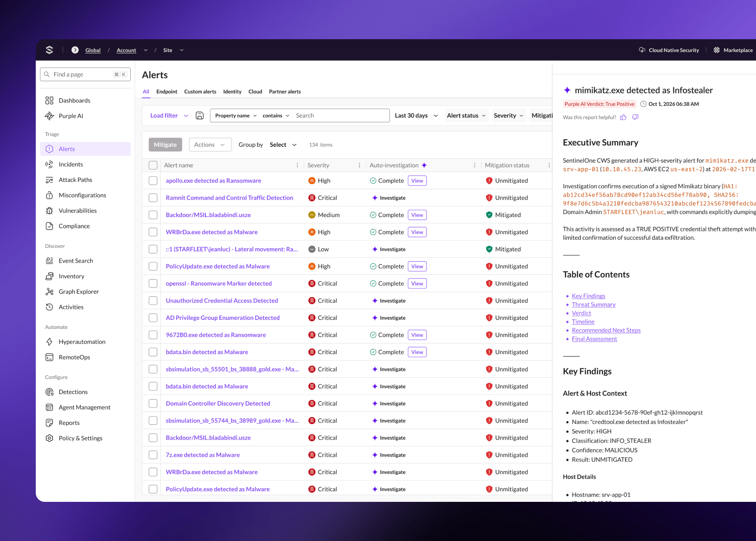Open Hyperautomation in the sidebar

tap(82, 342)
